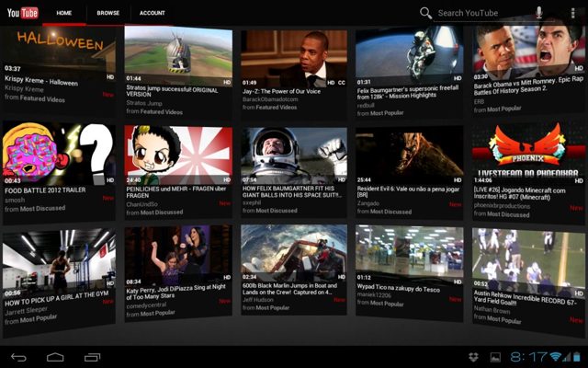The width and height of the screenshot is (588, 368).
Task: Open recent apps from the navigation bar
Action: tap(92, 357)
